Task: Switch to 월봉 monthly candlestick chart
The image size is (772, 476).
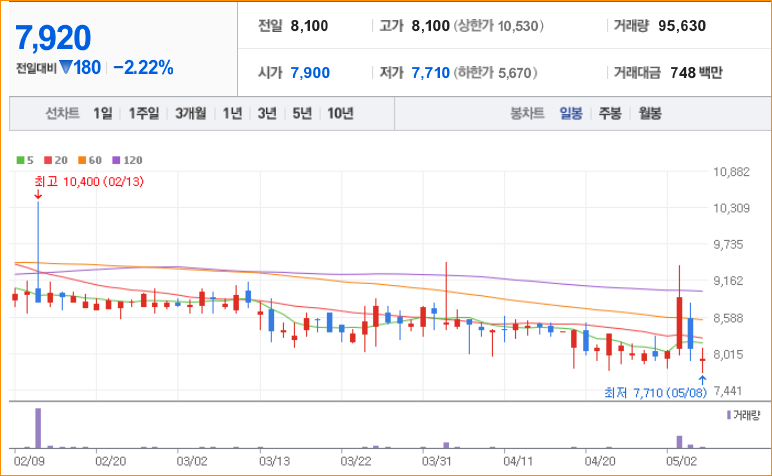Action: tap(650, 114)
